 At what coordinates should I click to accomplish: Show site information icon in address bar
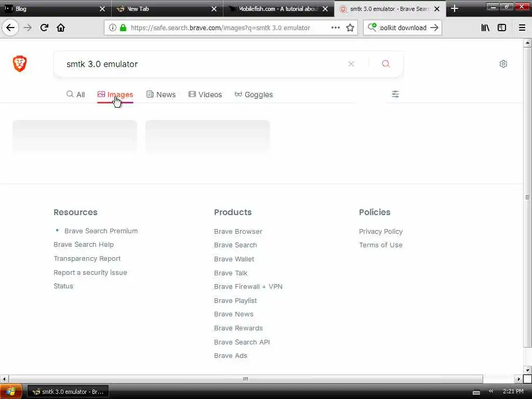pyautogui.click(x=112, y=28)
